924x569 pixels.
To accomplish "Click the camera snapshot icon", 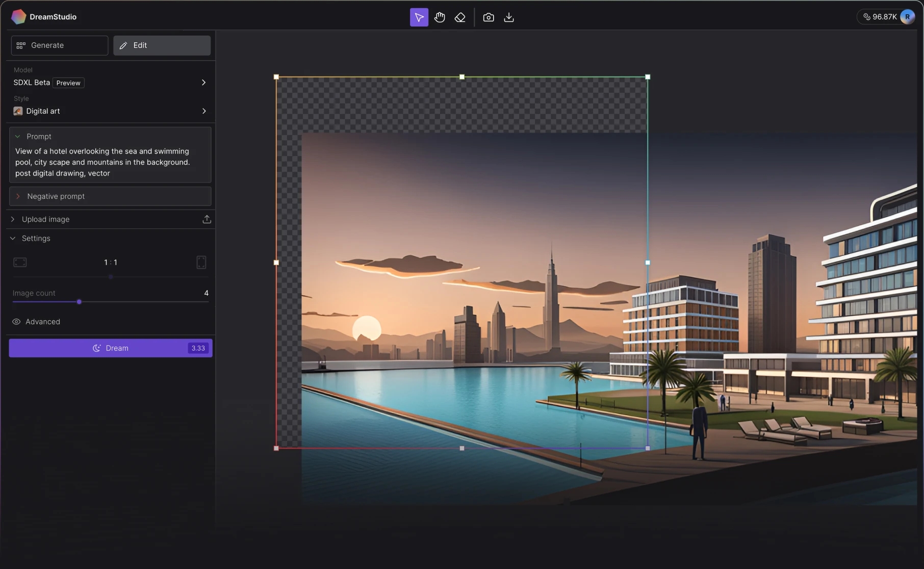I will pos(488,17).
